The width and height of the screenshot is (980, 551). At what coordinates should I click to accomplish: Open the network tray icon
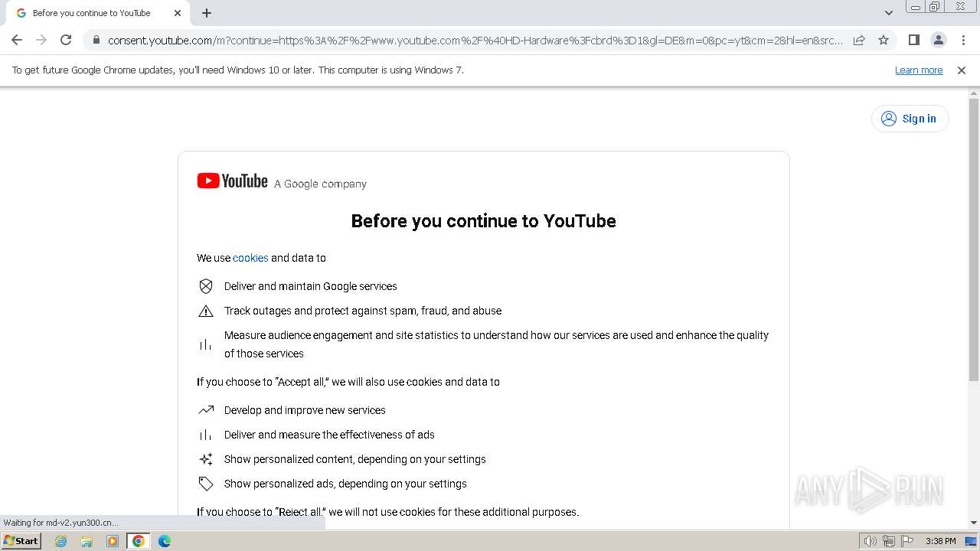point(889,541)
